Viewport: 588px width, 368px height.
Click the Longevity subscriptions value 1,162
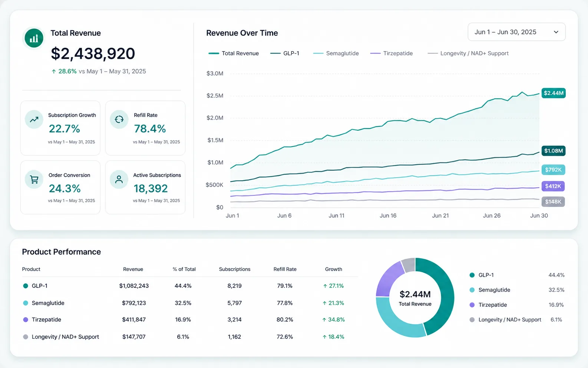(x=234, y=337)
